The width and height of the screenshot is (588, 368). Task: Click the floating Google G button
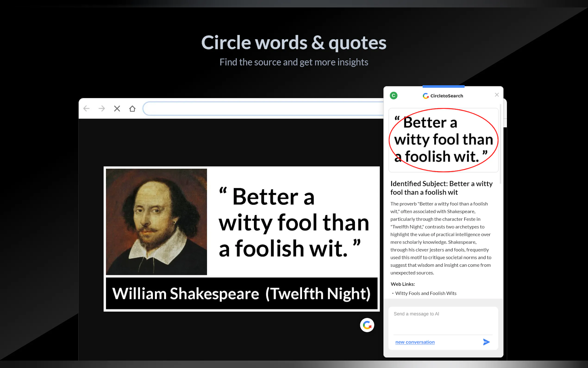(367, 325)
